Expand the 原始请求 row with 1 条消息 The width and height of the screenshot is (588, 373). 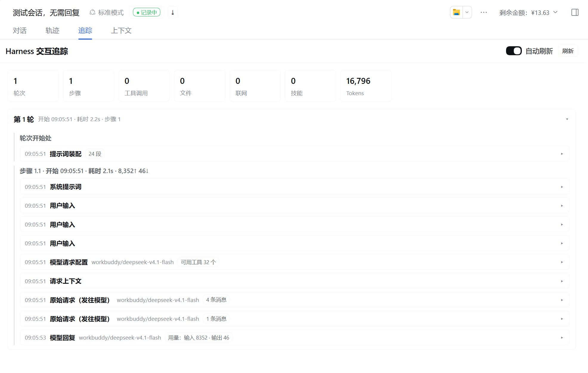point(294,319)
